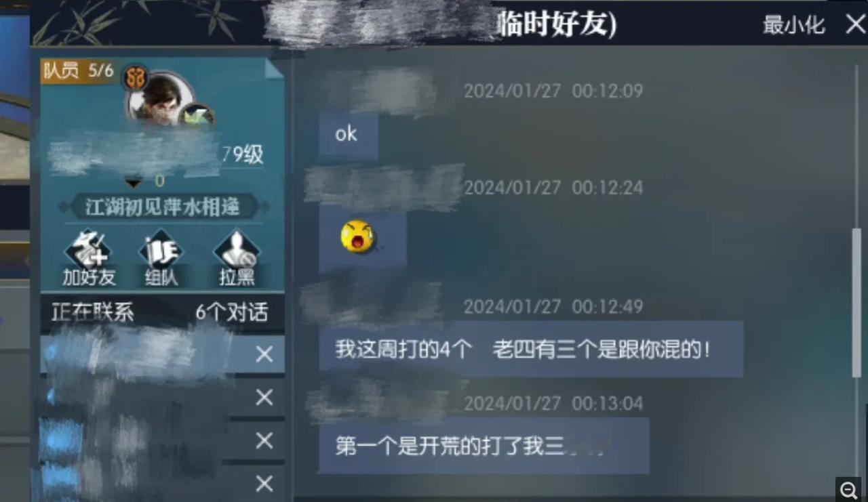Expand the small black triangle under player name
This screenshot has height=502, width=868.
[x=134, y=182]
